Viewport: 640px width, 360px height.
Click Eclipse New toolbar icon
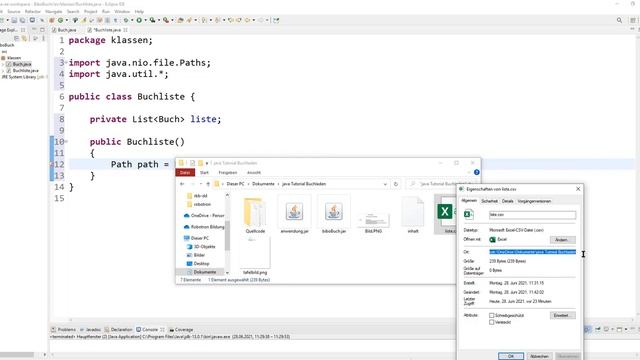[x=2, y=20]
